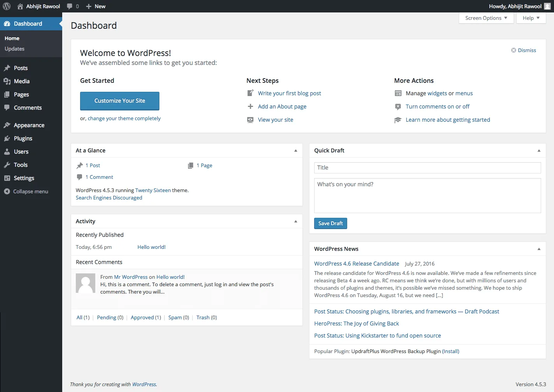Open HeroPress: The Joy of Giving Back
554x392 pixels.
357,324
